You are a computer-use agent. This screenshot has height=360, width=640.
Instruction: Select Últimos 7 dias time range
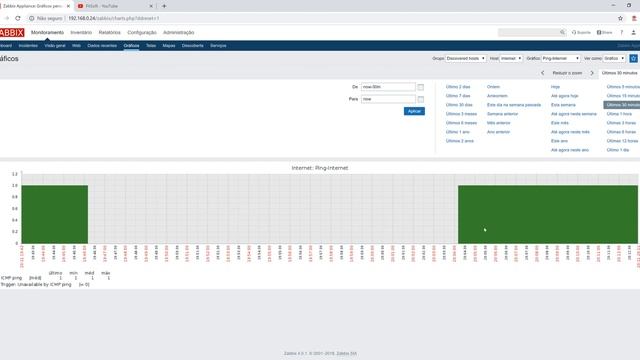coord(458,96)
